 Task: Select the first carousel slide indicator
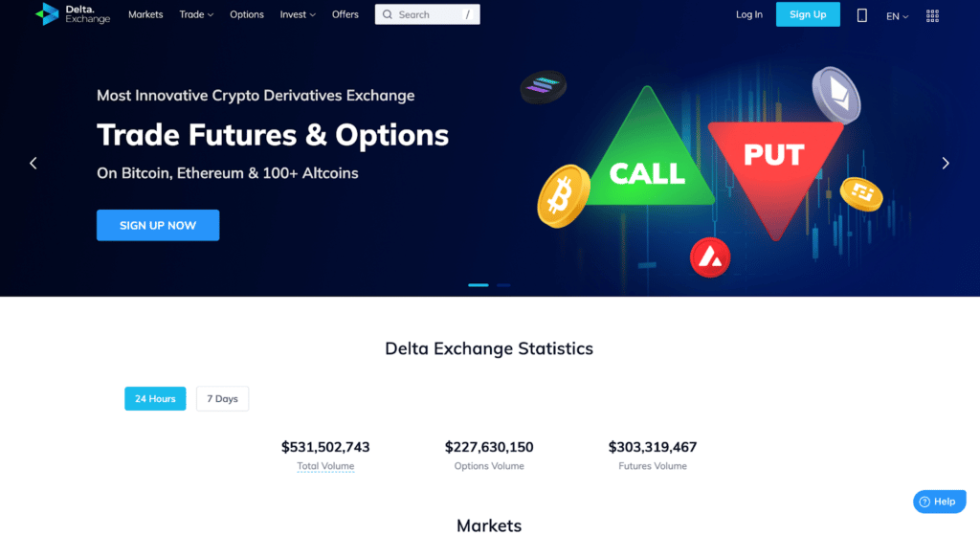pos(479,285)
